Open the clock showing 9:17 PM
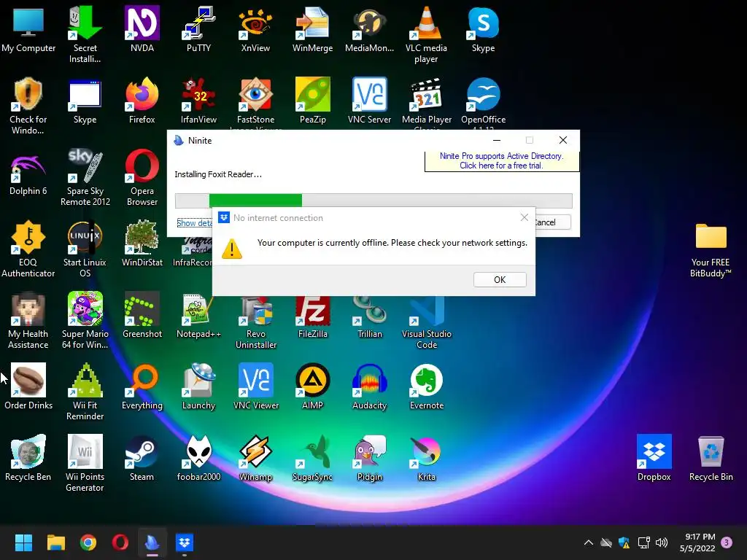 [x=697, y=542]
